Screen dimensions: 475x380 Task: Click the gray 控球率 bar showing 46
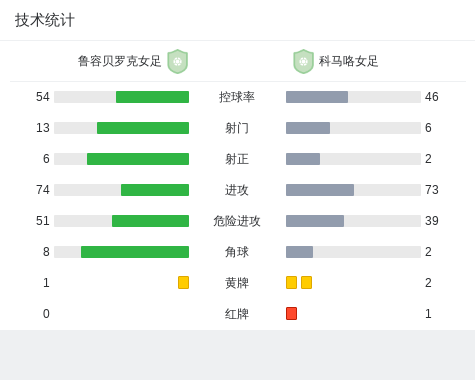click(317, 97)
